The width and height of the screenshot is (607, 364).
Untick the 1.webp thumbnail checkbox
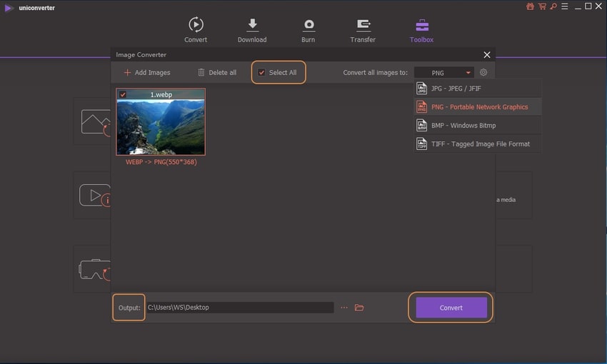tap(123, 94)
